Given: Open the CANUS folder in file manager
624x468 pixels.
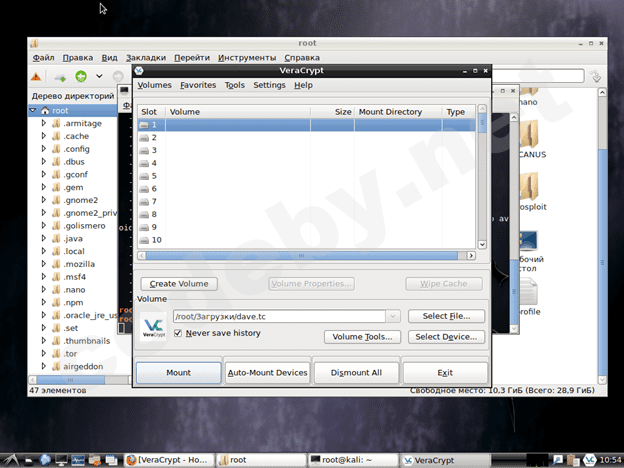Looking at the screenshot, I should [532, 140].
